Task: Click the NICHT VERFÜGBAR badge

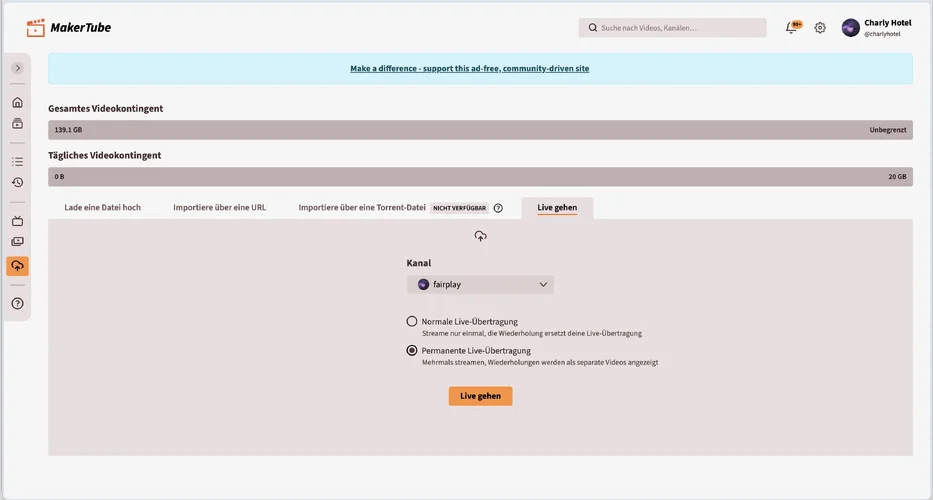Action: pos(459,208)
